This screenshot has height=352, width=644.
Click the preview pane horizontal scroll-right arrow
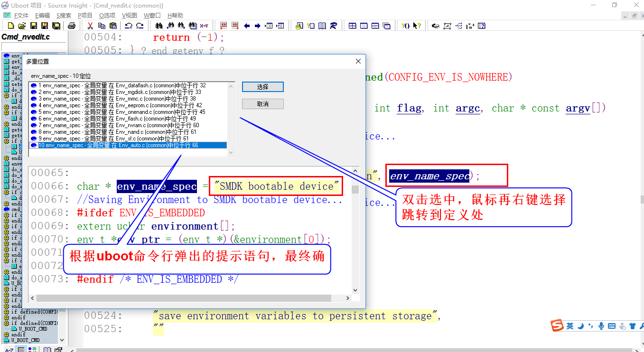pos(348,298)
